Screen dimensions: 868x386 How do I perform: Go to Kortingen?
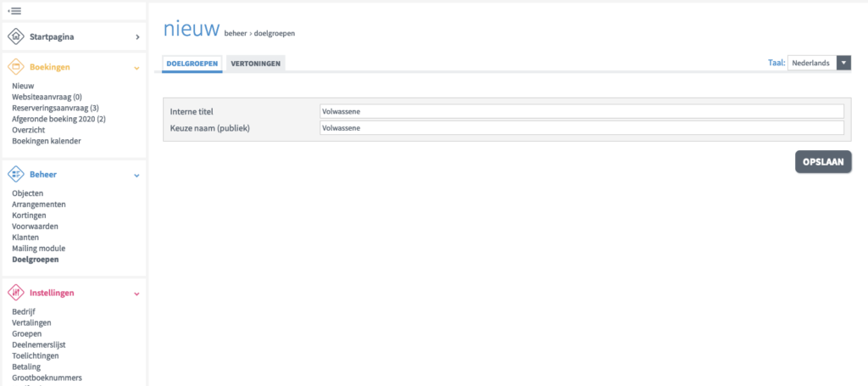(29, 215)
